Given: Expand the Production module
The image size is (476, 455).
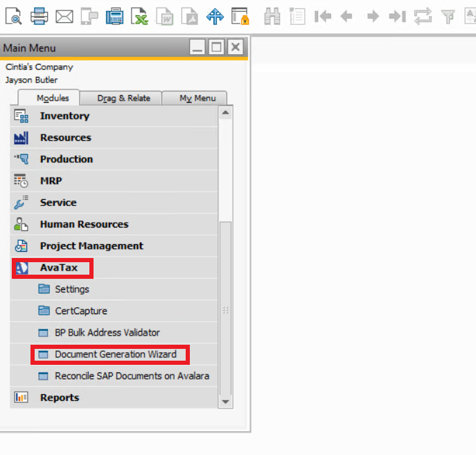Looking at the screenshot, I should coord(114,160).
